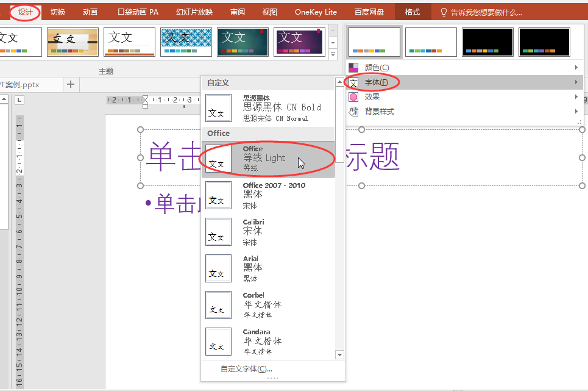This screenshot has width=588, height=391.
Task: Select the first white variant thumbnail
Action: [x=374, y=42]
